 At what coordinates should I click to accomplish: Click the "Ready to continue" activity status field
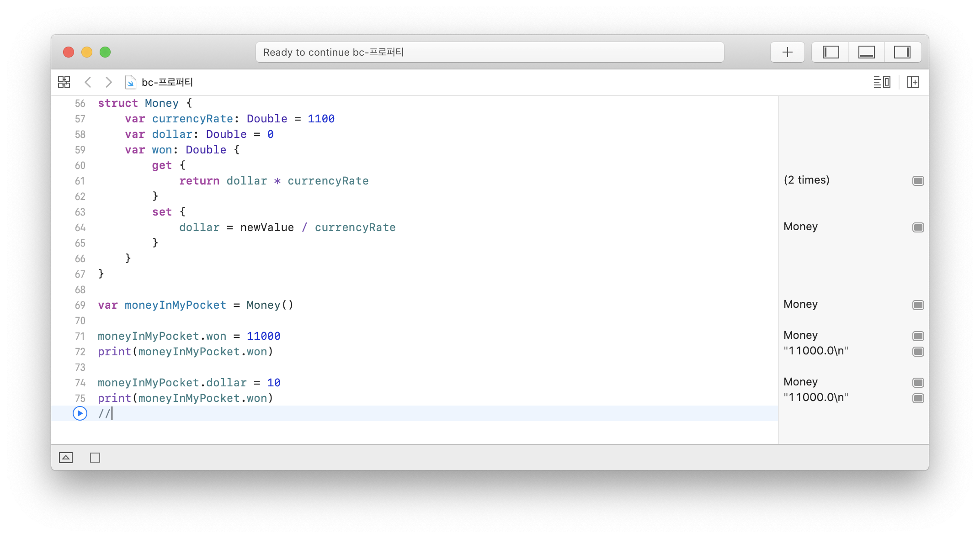tap(489, 52)
